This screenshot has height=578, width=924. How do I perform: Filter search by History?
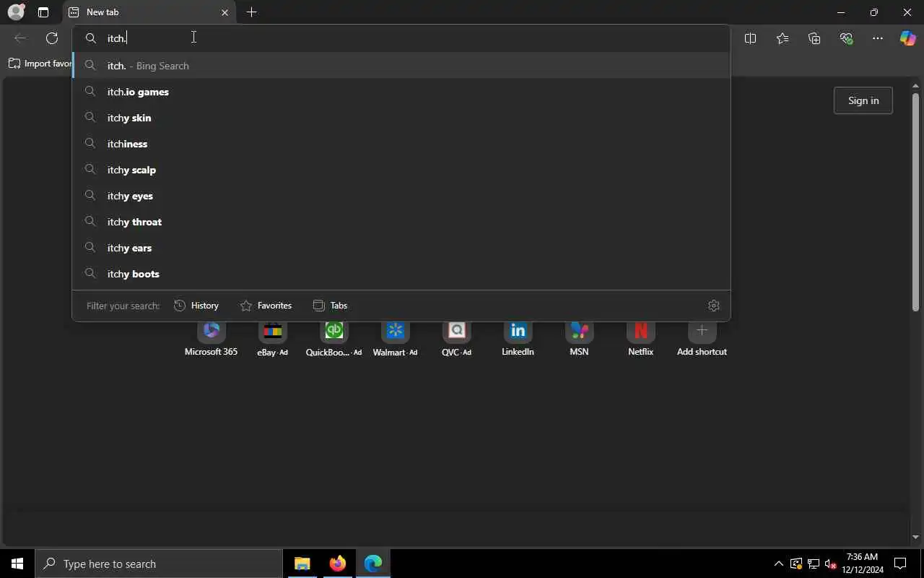196,306
